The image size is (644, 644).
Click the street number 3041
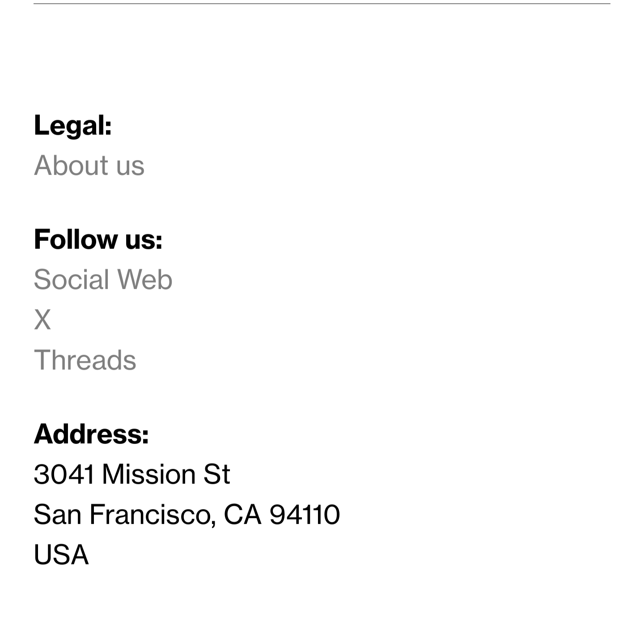64,474
